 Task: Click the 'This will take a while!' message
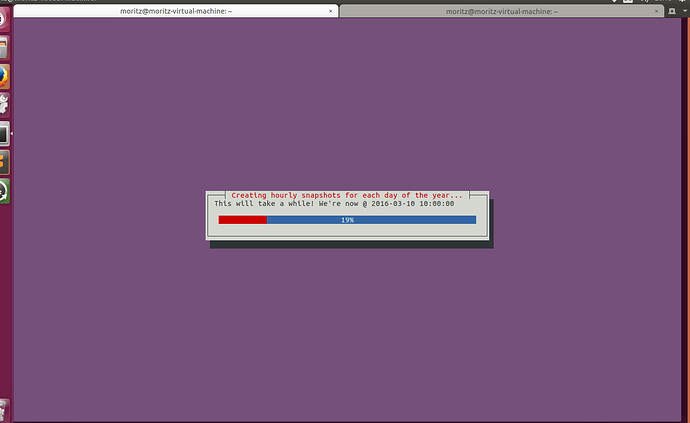tap(264, 203)
